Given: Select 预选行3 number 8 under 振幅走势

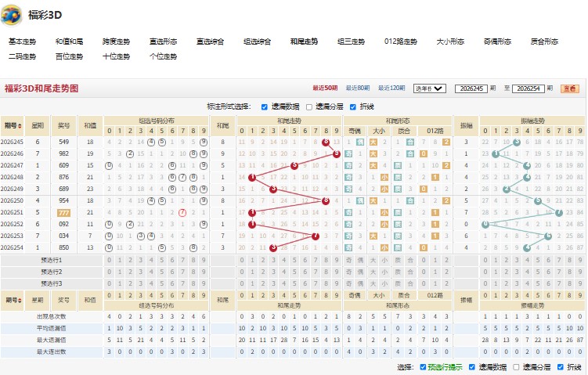Looking at the screenshot, I should pos(570,283).
